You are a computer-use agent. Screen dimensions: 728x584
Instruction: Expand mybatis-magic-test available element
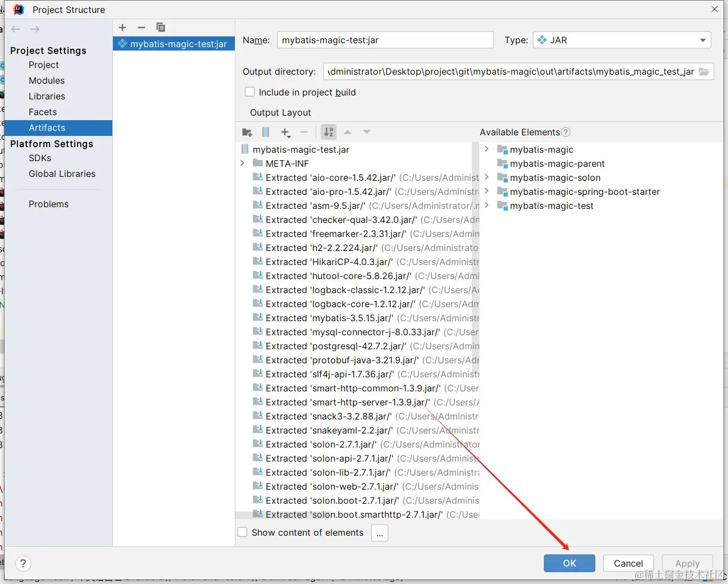[x=486, y=206]
